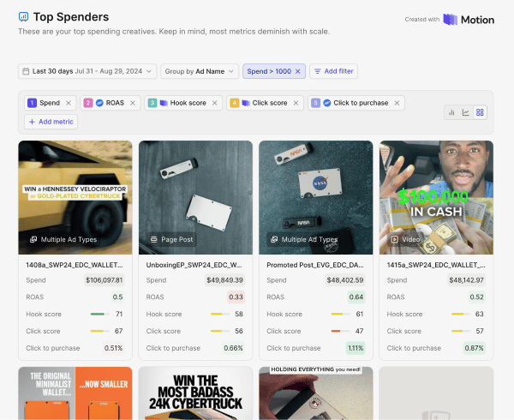Click the number 5 badge on Click to purchase
Image resolution: width=514 pixels, height=420 pixels.
[315, 103]
